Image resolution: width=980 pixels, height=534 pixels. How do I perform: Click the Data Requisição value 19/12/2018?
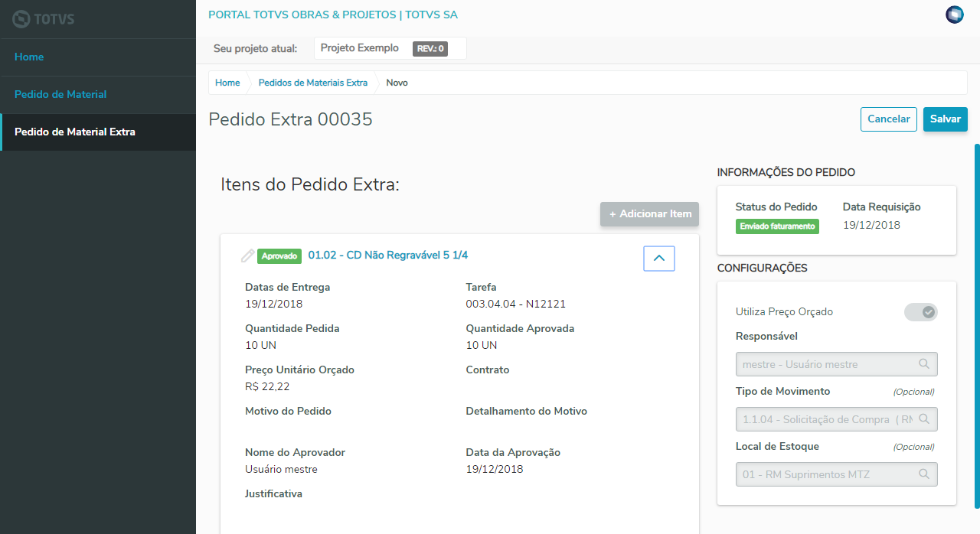pos(871,225)
